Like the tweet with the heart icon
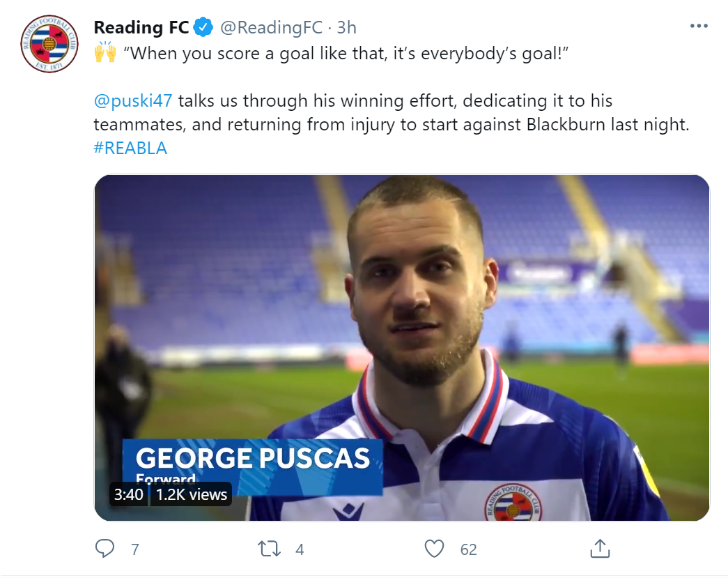 tap(434, 549)
